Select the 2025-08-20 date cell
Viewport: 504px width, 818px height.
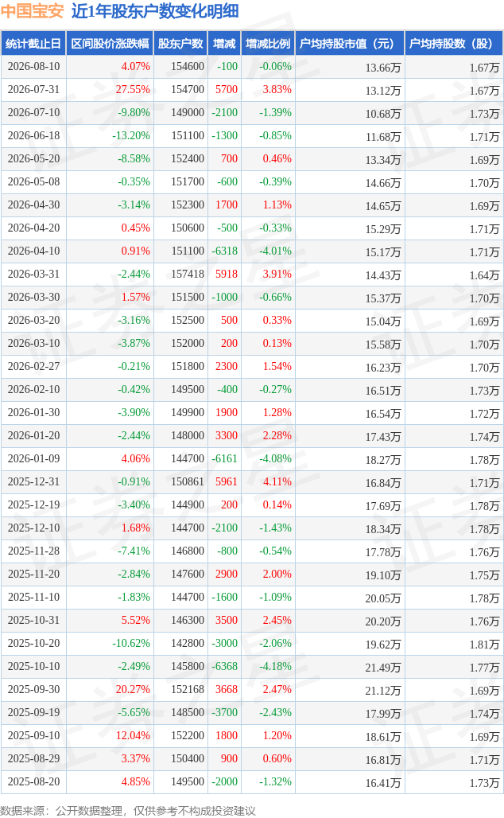coord(34,782)
